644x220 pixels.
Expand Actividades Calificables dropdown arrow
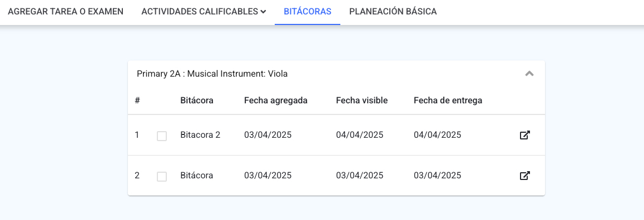click(x=263, y=12)
